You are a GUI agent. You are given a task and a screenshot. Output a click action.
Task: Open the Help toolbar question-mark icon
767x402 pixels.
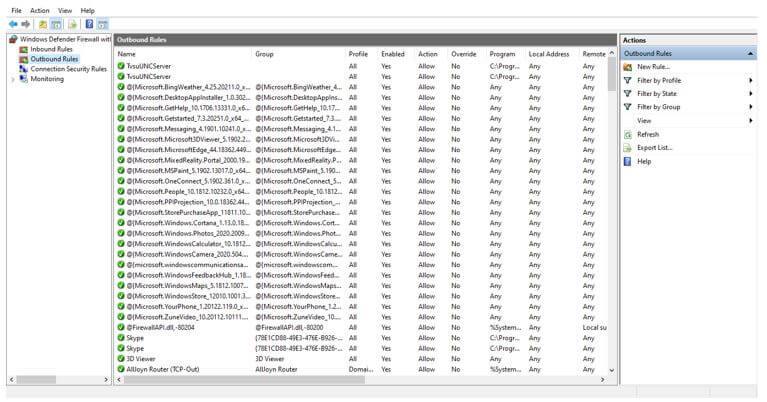89,24
